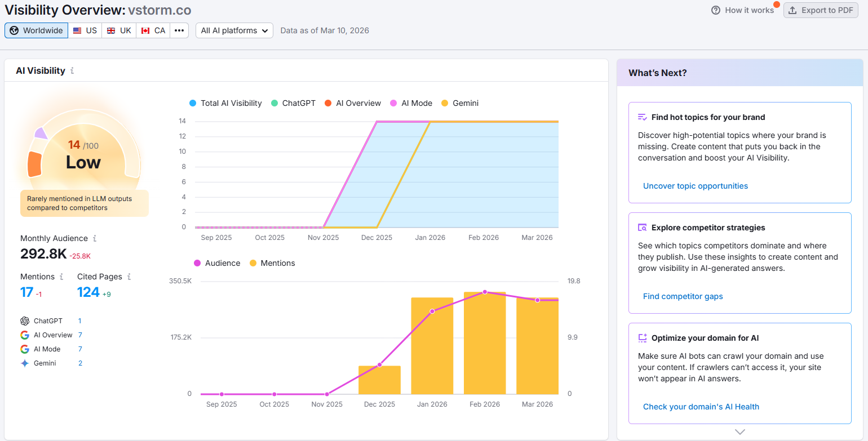Click the Feb 2026 audience data point
Image resolution: width=868 pixels, height=441 pixels.
tap(485, 292)
